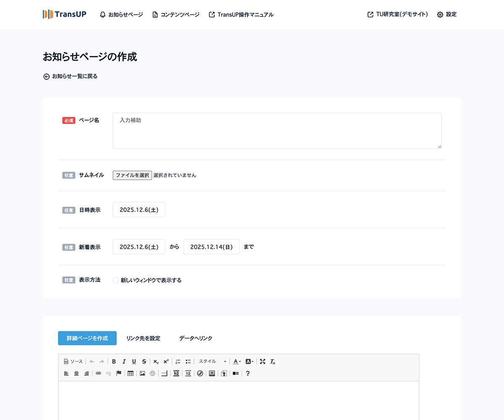Switch to the リンク先を設定 tab
The height and width of the screenshot is (420, 504).
tap(143, 338)
